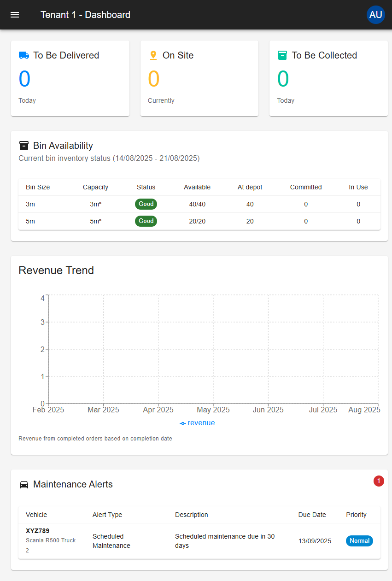Select the Good status badge for 3m bins
Viewport: 392px width, 581px height.
pyautogui.click(x=146, y=204)
